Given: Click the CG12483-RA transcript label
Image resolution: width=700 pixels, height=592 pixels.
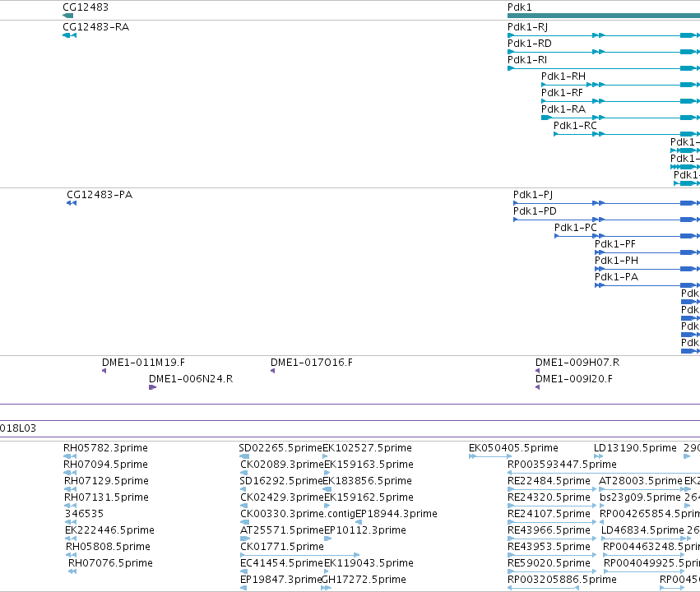Looking at the screenshot, I should (x=96, y=27).
